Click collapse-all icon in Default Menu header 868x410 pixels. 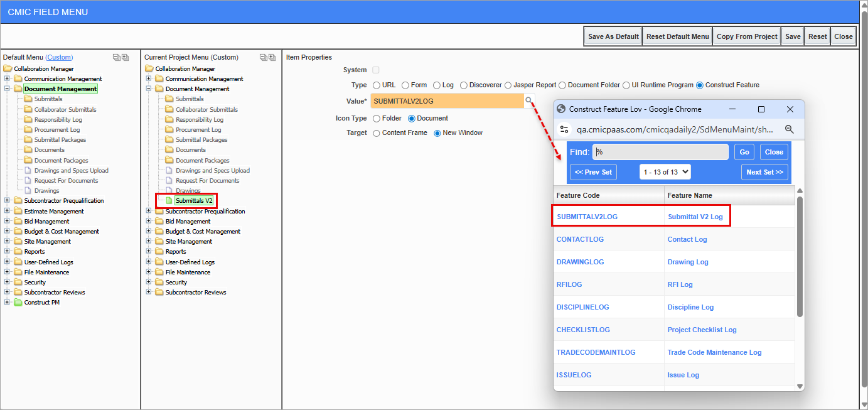pos(117,57)
